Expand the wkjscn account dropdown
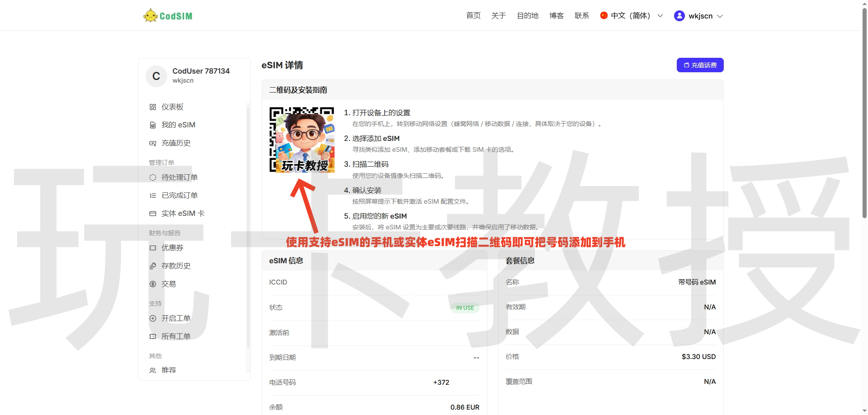Viewport: 868px width, 415px height. pos(698,16)
